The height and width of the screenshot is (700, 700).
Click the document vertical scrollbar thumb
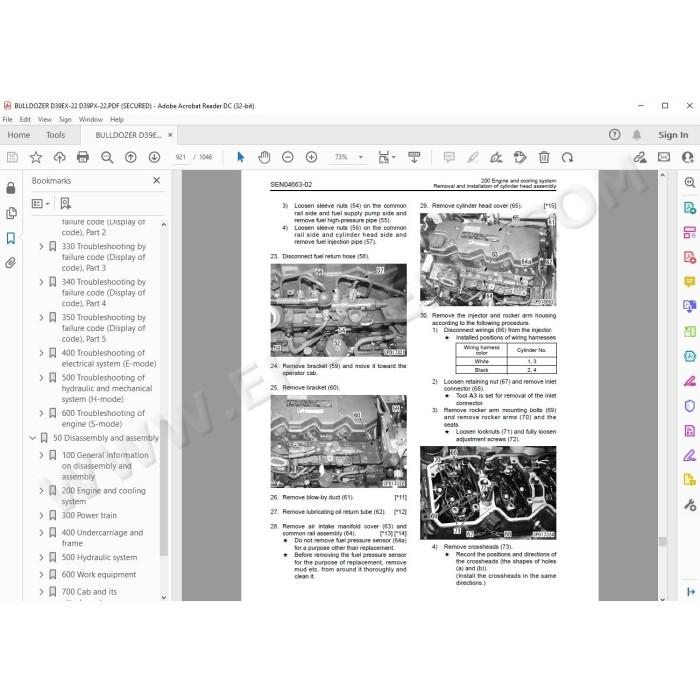[x=662, y=542]
